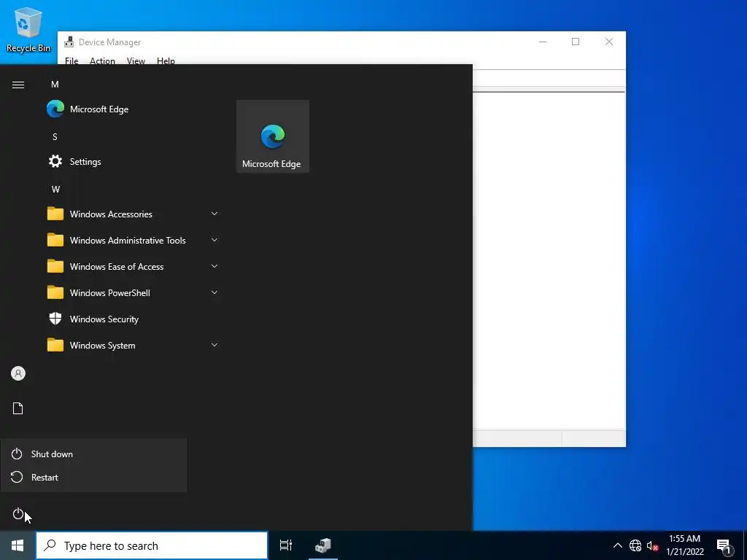The width and height of the screenshot is (747, 560).
Task: Choose Shut down from power menu
Action: 94,454
